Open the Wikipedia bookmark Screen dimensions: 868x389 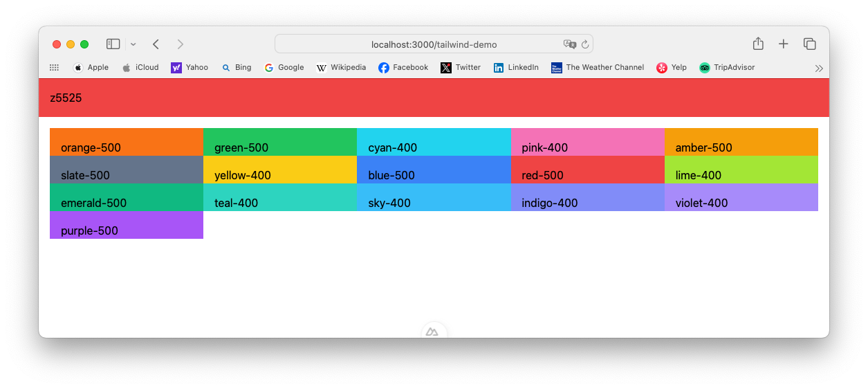tap(341, 68)
